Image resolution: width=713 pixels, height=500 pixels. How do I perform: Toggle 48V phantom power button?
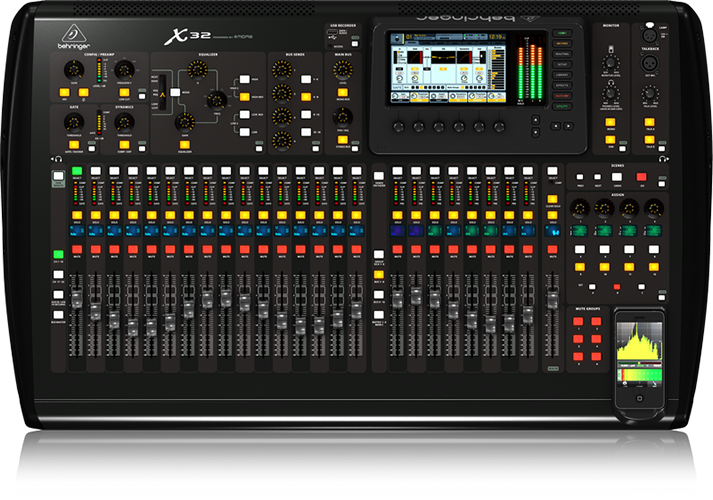pyautogui.click(x=65, y=93)
